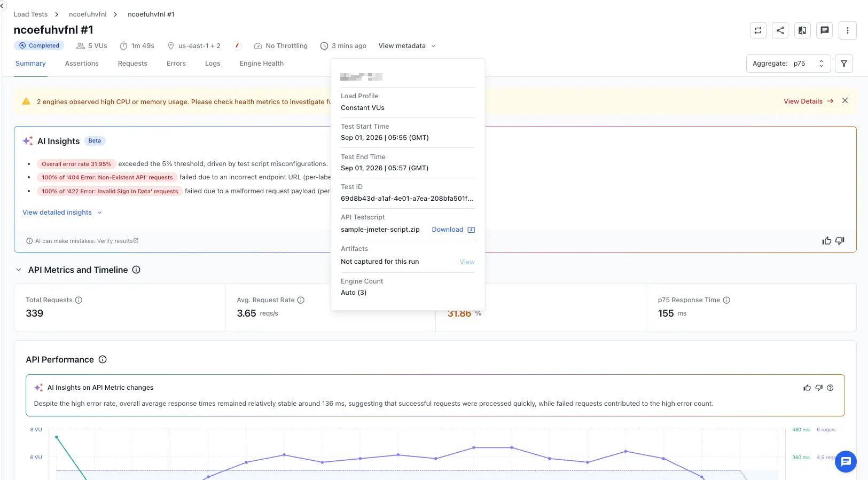The height and width of the screenshot is (480, 868).
Task: Click info icon next to p75 Response Time
Action: click(726, 300)
